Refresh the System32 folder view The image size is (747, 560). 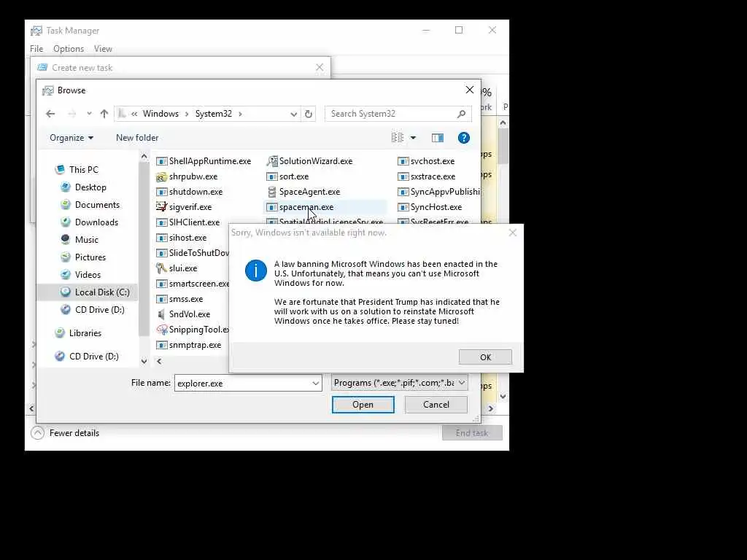coord(309,114)
